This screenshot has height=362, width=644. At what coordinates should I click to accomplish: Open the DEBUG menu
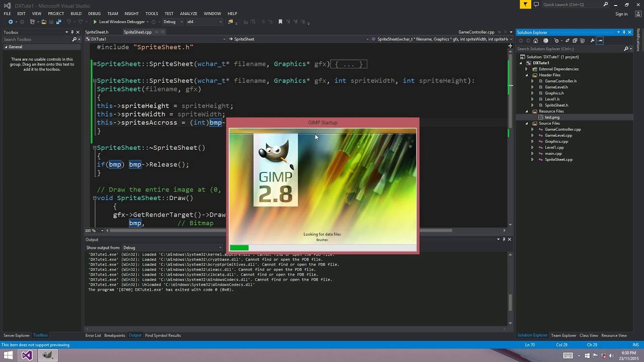(94, 14)
